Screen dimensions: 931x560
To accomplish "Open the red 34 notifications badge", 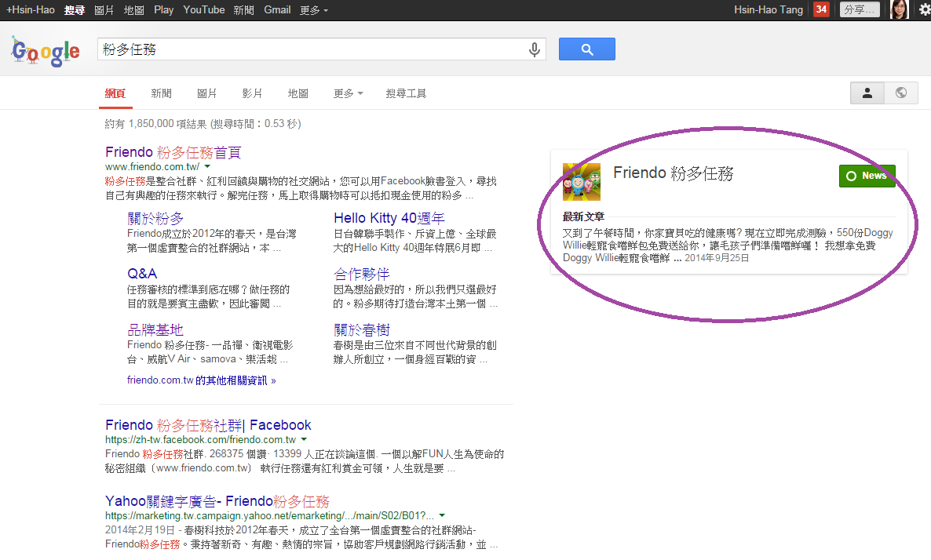I will click(821, 9).
